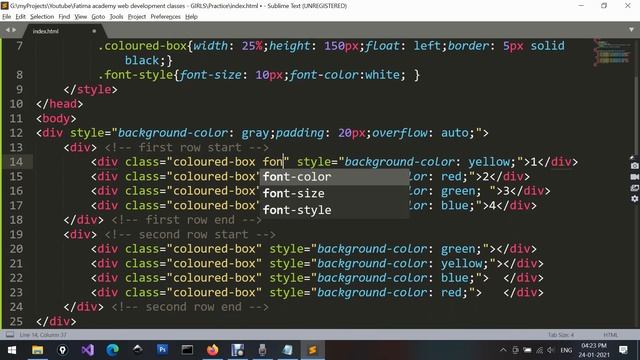
Task: Change HTML syntax in status bar
Action: pyautogui.click(x=611, y=335)
